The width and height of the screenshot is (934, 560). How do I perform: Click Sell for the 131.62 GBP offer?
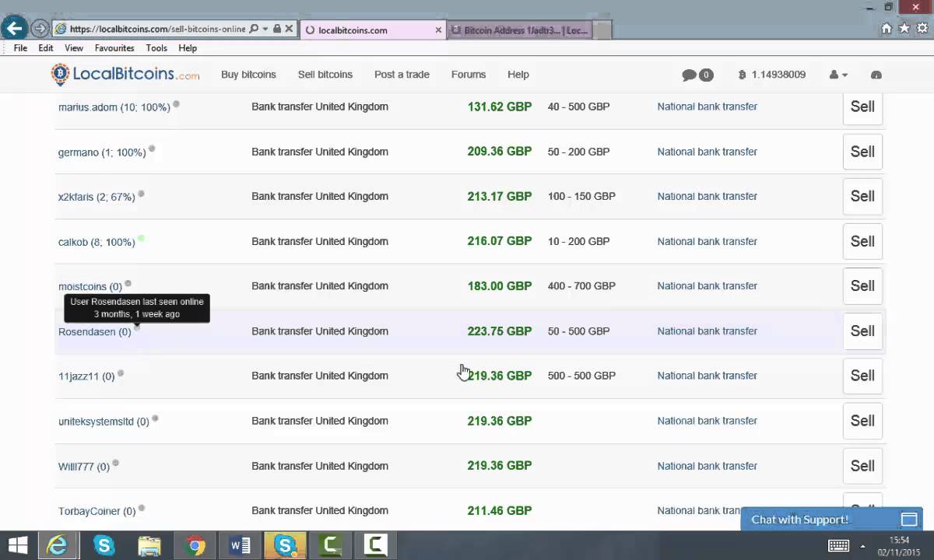[862, 107]
